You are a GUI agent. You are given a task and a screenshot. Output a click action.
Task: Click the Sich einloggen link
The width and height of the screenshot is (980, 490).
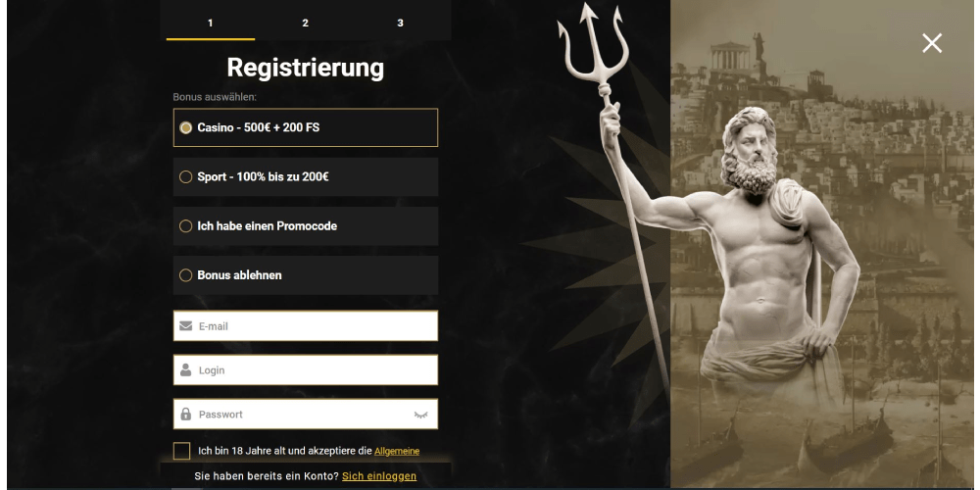point(379,476)
